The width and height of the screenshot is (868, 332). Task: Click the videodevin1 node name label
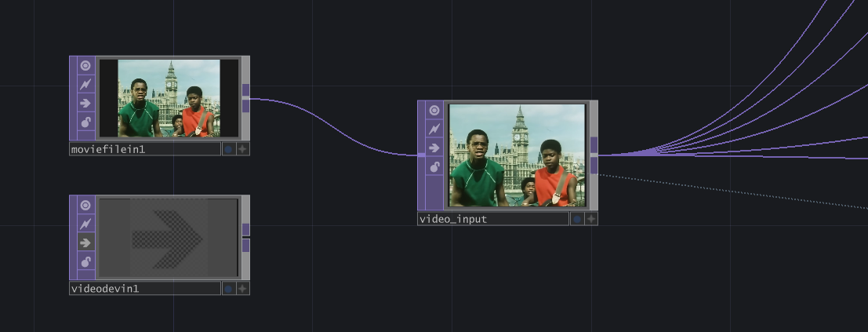(144, 289)
